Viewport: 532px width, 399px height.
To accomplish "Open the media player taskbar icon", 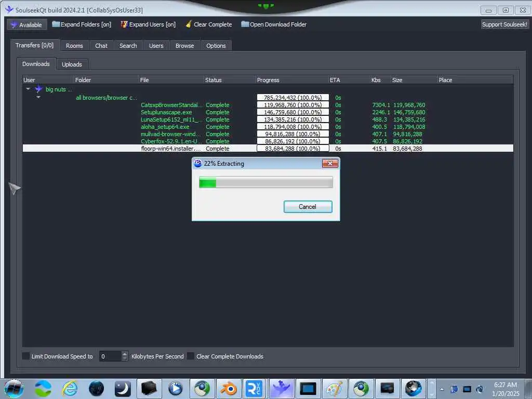I will click(x=176, y=389).
